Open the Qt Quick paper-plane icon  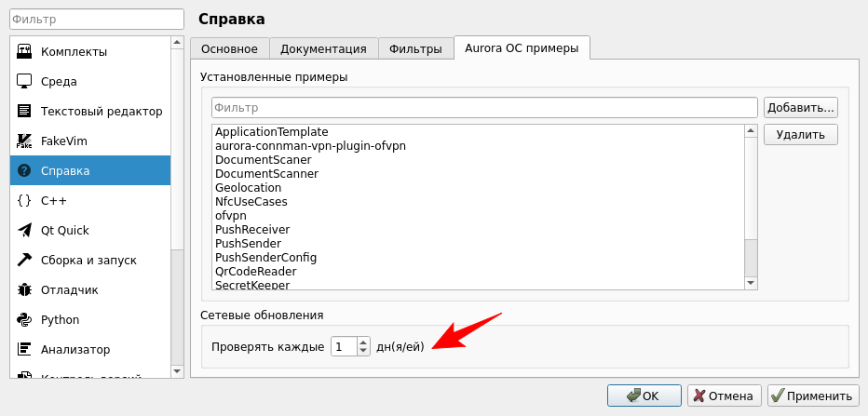coord(25,230)
